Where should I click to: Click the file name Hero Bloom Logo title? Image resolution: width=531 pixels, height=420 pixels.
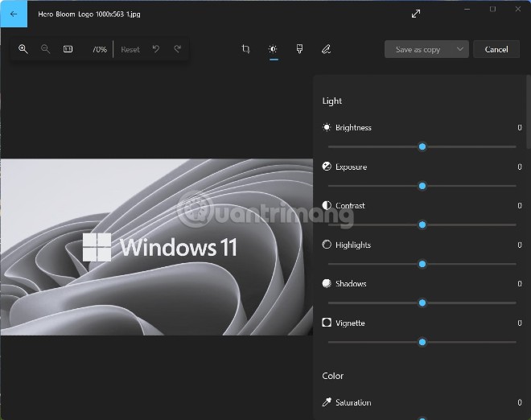pos(89,14)
